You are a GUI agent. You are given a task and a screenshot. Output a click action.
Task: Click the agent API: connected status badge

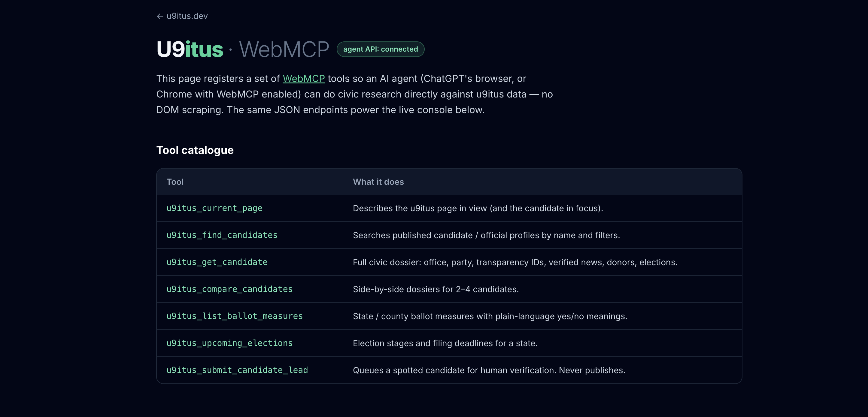(381, 49)
